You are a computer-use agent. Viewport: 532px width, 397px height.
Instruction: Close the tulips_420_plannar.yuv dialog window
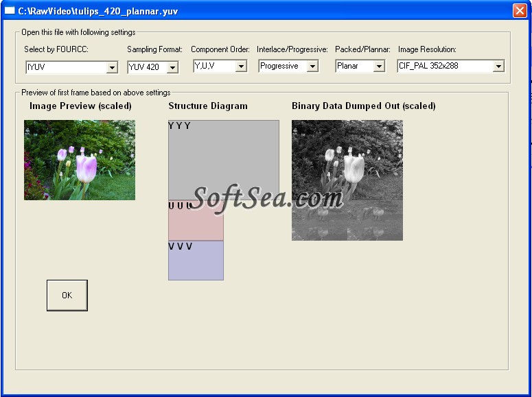click(520, 10)
